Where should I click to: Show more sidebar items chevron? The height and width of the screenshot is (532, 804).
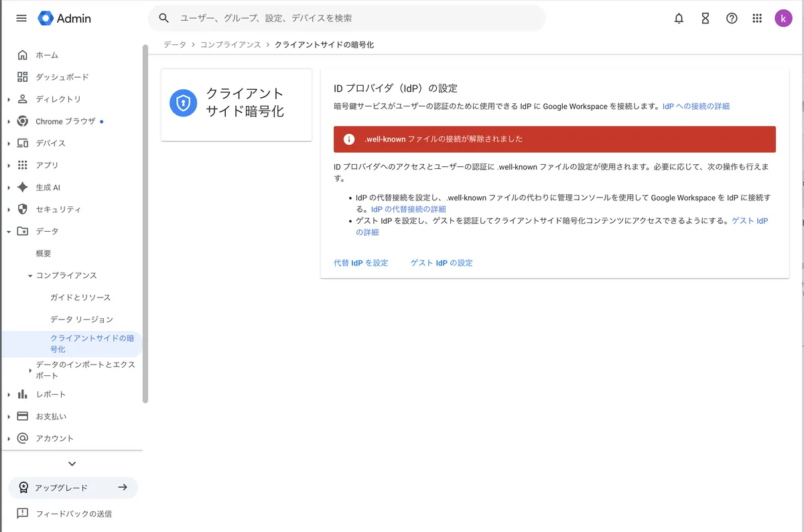[72, 464]
